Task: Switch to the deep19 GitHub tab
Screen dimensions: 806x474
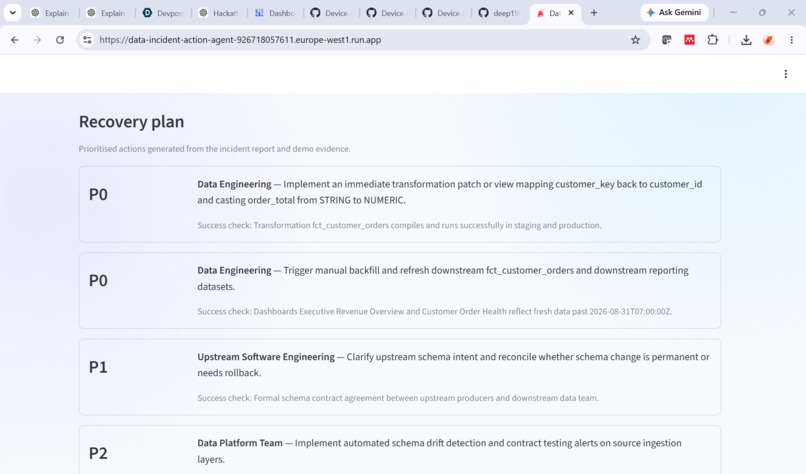Action: point(498,13)
